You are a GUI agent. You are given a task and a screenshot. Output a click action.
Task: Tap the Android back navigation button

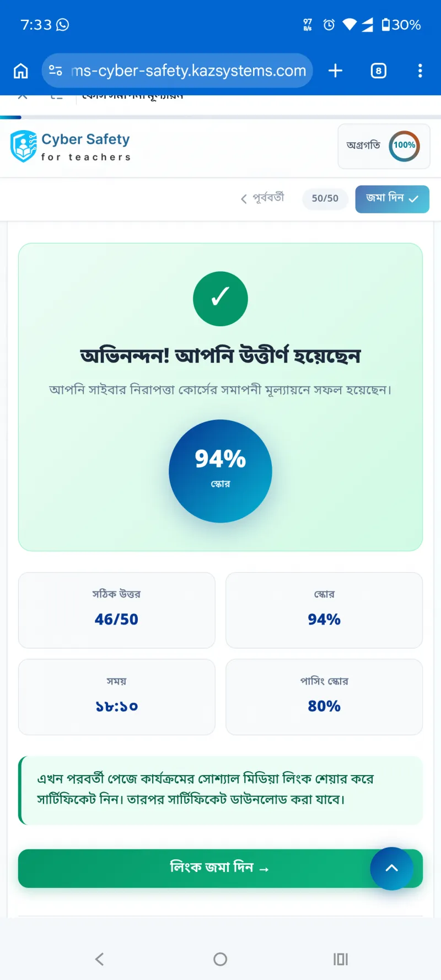tap(100, 959)
